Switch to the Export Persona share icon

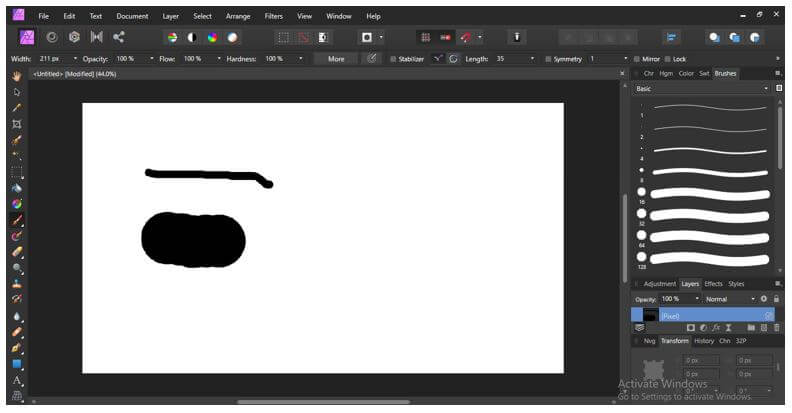coord(119,37)
